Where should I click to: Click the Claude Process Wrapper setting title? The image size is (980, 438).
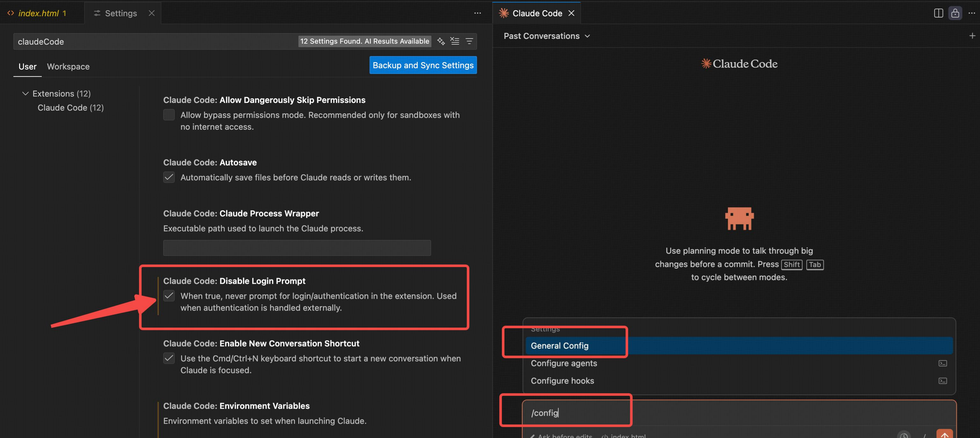click(x=241, y=214)
